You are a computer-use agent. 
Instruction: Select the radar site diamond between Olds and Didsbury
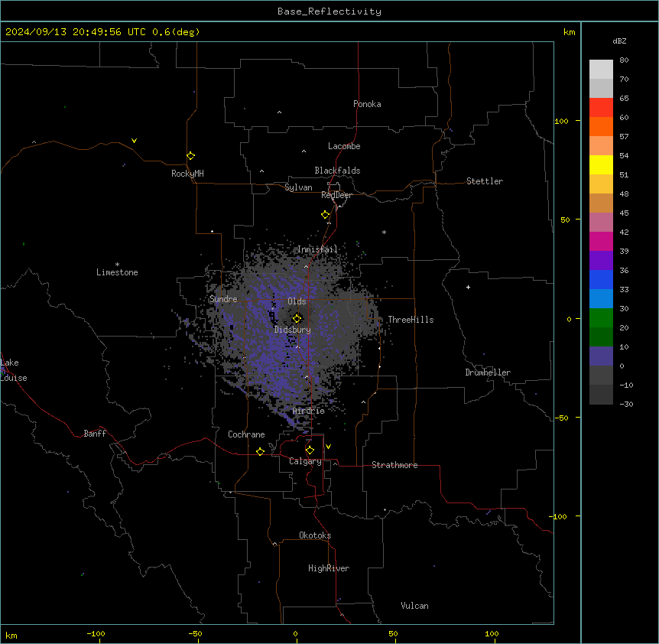(297, 318)
